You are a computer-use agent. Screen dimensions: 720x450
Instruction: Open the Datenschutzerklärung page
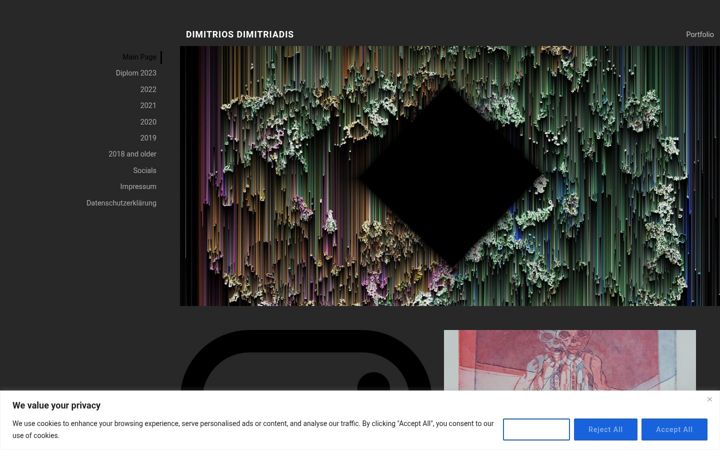click(121, 203)
